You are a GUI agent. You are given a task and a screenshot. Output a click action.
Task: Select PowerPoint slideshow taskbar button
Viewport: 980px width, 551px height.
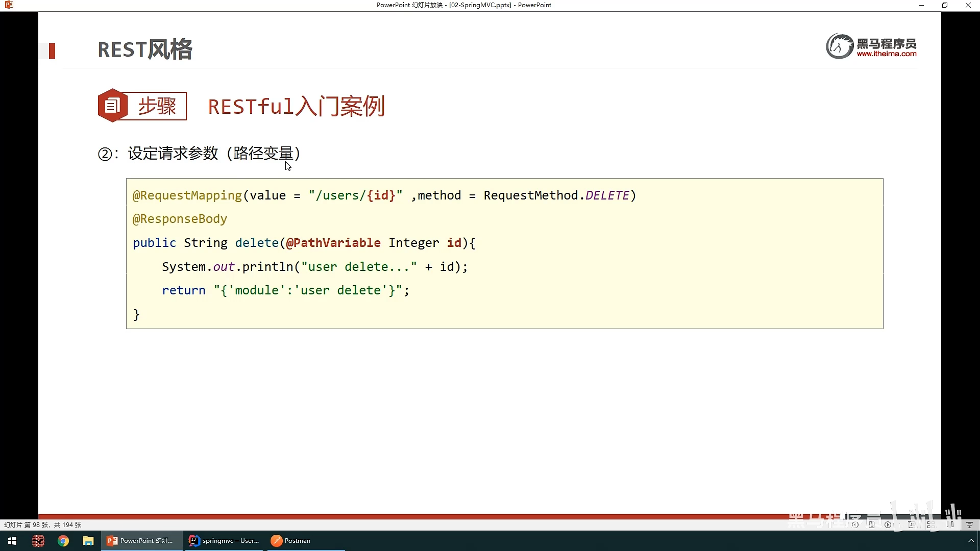coord(141,541)
